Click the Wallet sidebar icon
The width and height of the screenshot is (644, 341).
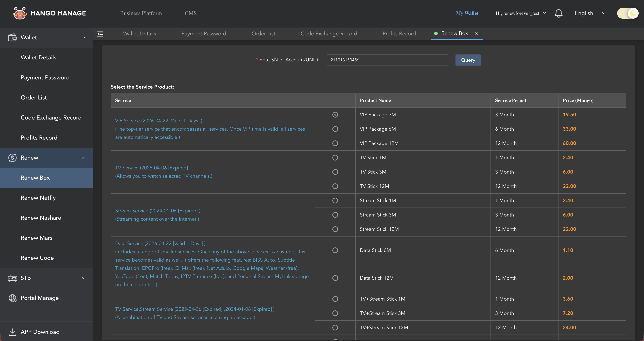pyautogui.click(x=13, y=37)
